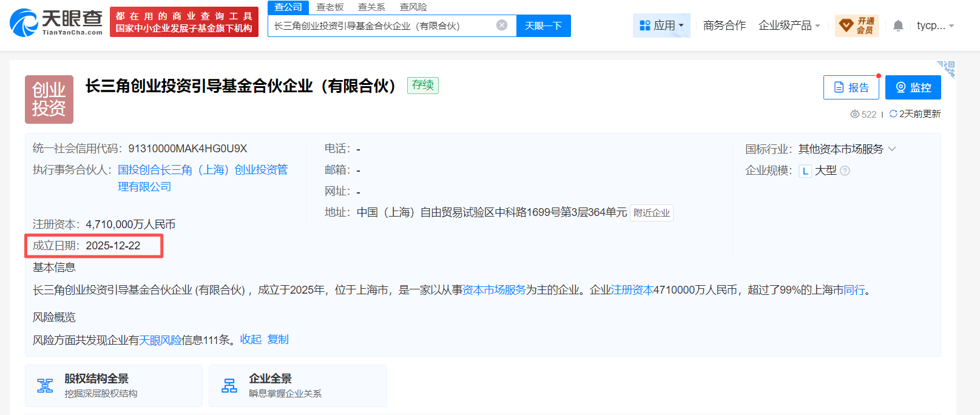Click the 存续 status tag
Image resolution: width=980 pixels, height=415 pixels.
click(423, 86)
